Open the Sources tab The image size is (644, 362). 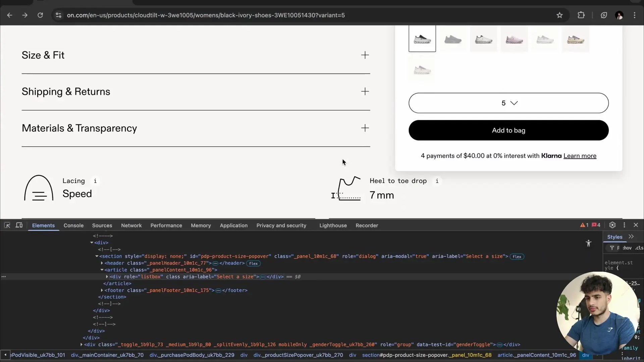102,225
